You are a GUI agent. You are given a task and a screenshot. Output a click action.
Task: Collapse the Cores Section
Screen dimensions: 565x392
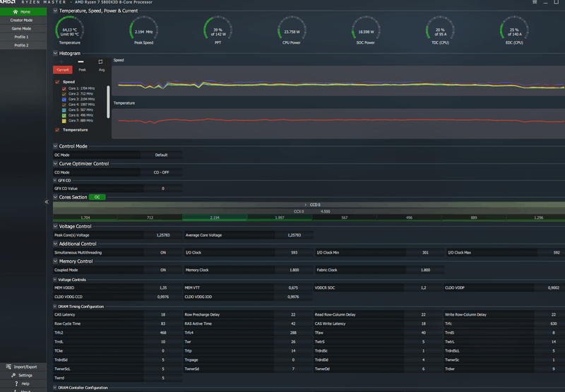point(56,197)
